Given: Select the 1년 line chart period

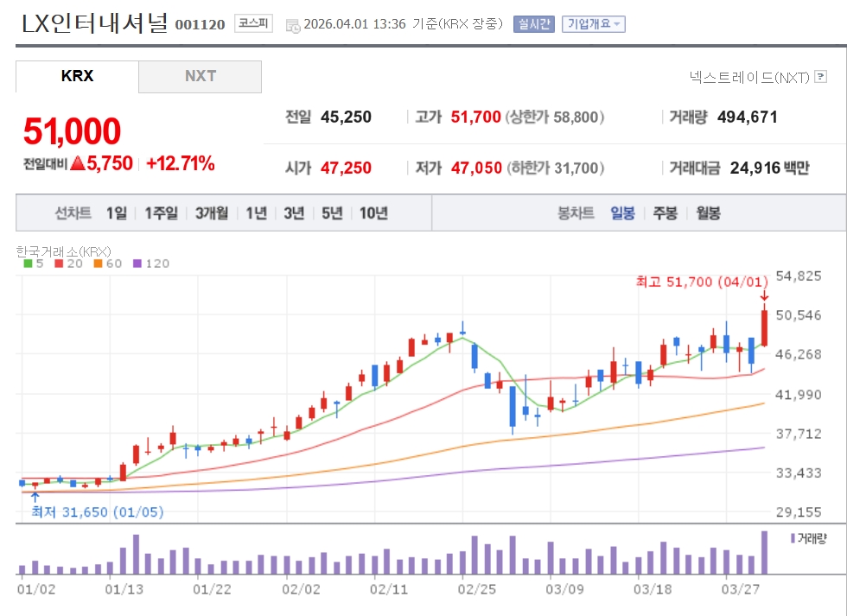Looking at the screenshot, I should (256, 213).
